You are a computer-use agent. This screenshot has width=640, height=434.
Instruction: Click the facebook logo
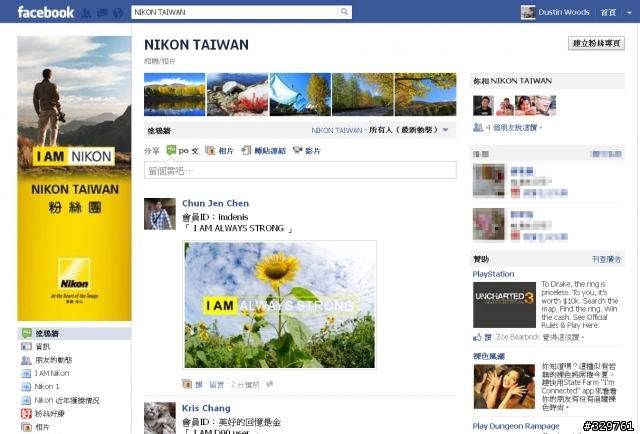[x=45, y=12]
